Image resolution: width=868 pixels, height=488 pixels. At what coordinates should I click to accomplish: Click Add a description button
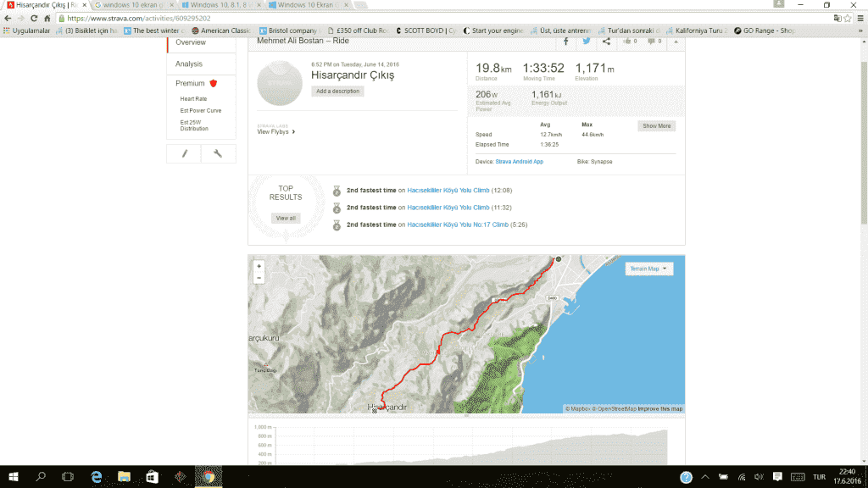click(337, 91)
